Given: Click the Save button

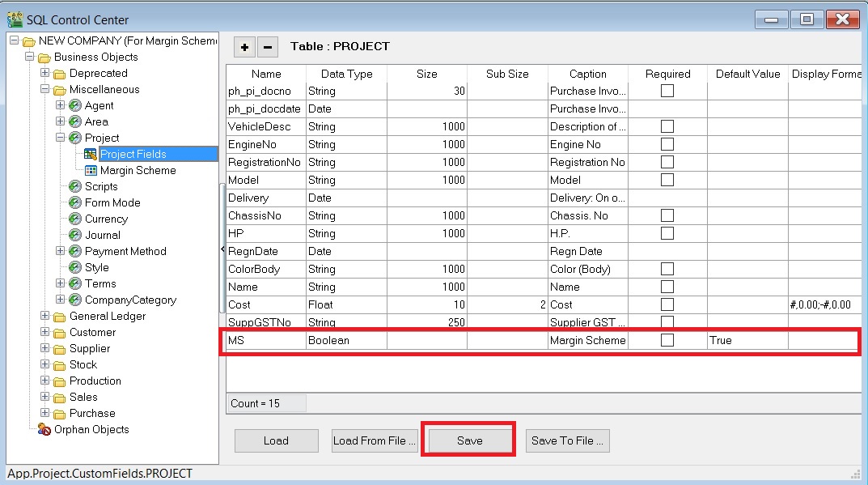Looking at the screenshot, I should (469, 440).
